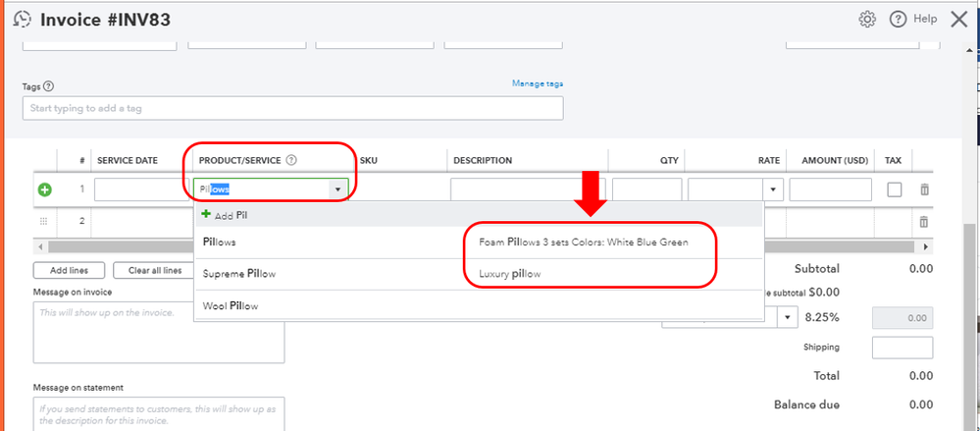Click the Add lines button
980x431 pixels.
click(x=68, y=270)
